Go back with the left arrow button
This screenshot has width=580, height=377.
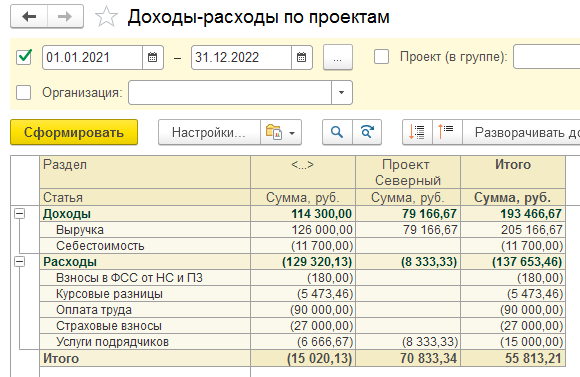click(29, 17)
